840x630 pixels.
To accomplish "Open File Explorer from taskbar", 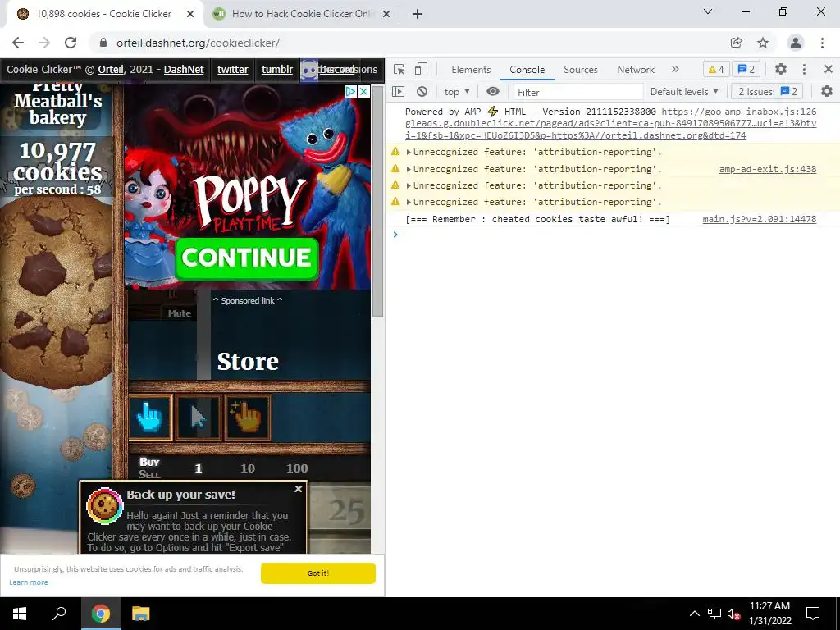I will click(140, 614).
